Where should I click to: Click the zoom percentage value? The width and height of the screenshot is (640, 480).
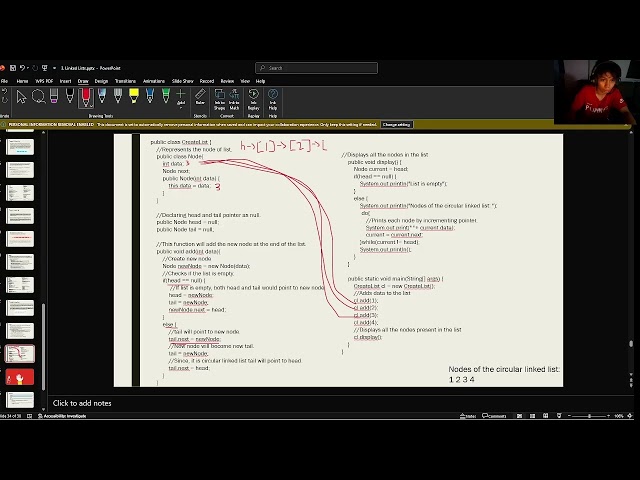point(619,416)
